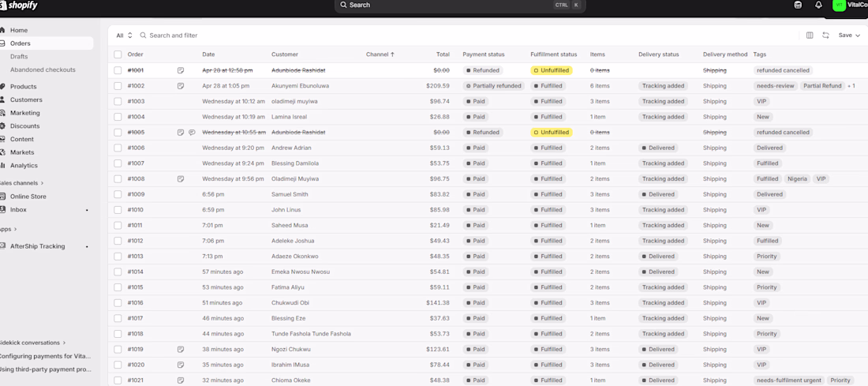
Task: Click the Markets sidebar icon
Action: 3,152
